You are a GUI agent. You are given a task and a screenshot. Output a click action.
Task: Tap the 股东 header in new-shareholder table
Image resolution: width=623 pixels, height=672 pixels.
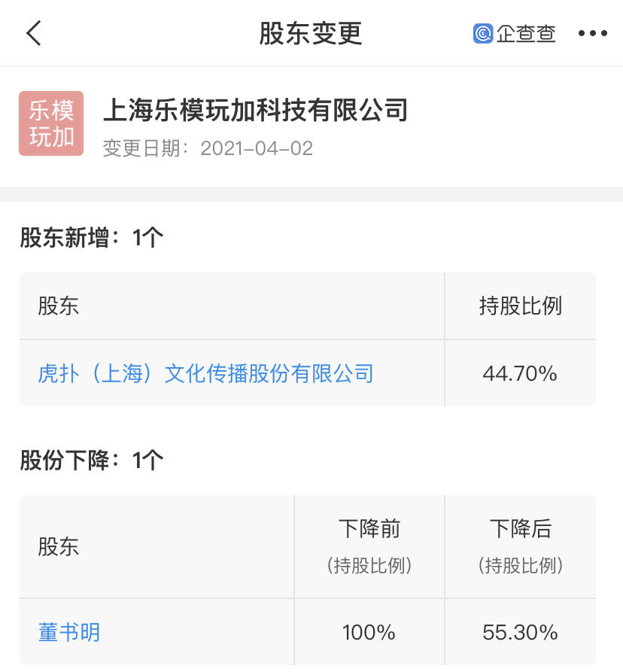tap(58, 306)
